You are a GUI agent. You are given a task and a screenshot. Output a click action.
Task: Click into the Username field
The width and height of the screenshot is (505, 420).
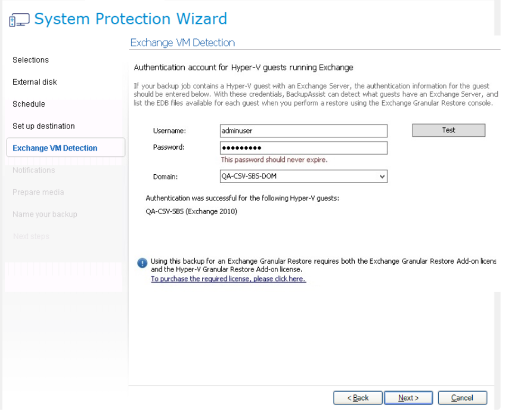click(x=303, y=131)
